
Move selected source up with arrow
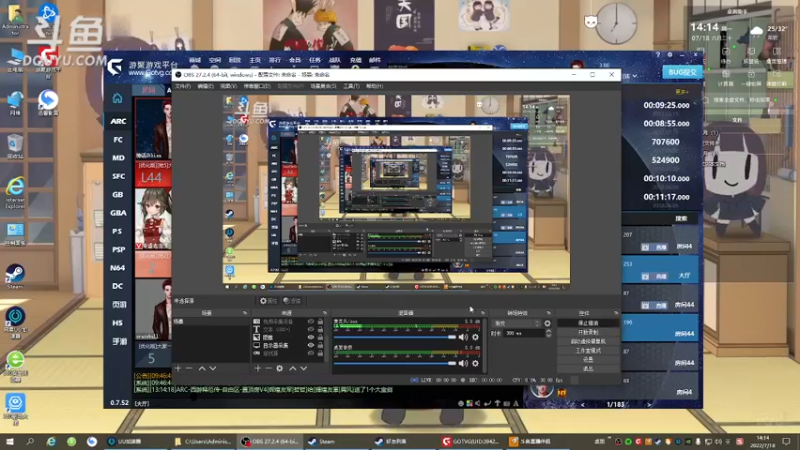point(293,368)
